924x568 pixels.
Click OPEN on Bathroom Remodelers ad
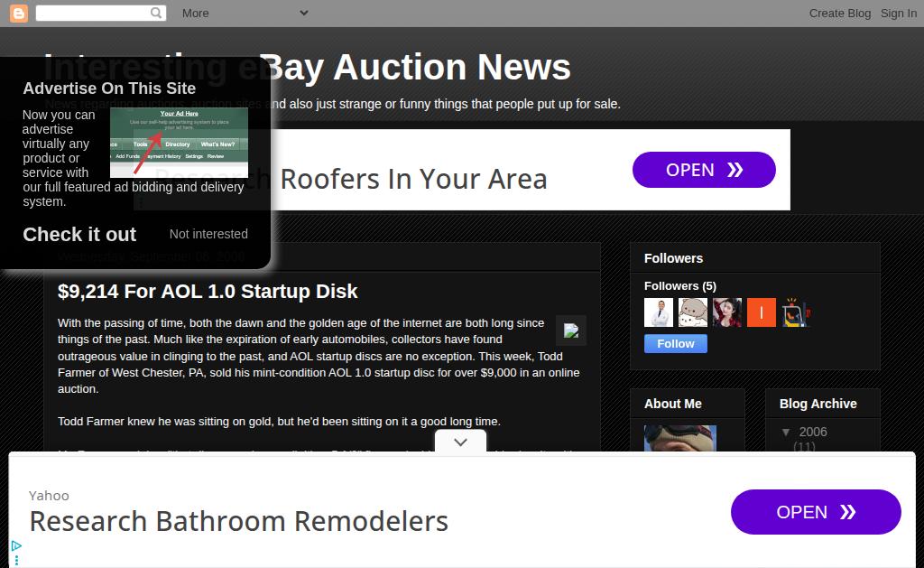pyautogui.click(x=816, y=512)
